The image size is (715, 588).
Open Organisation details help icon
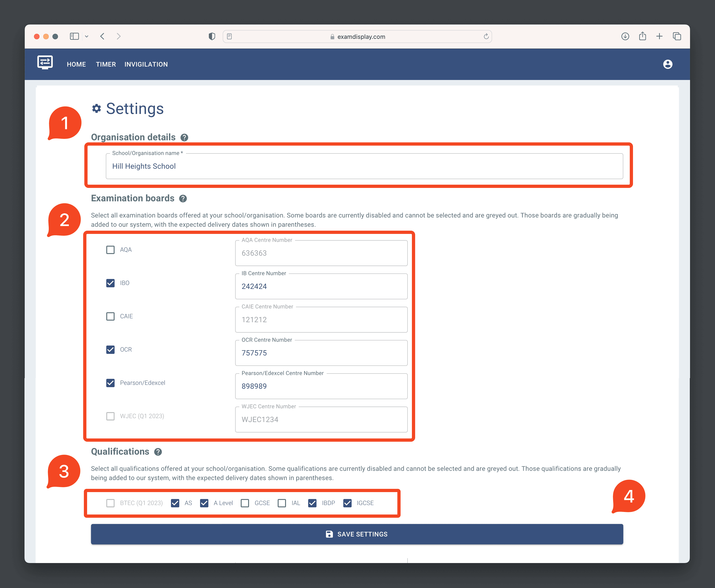184,138
